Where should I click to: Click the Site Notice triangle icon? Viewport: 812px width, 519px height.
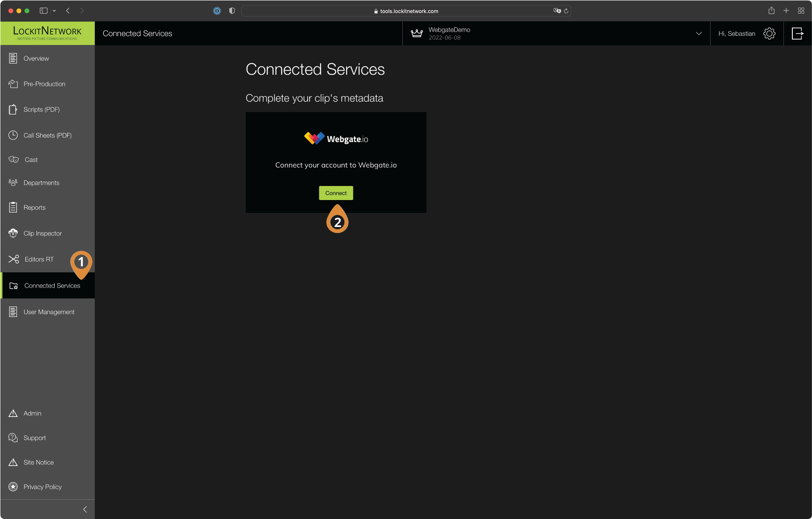[13, 462]
